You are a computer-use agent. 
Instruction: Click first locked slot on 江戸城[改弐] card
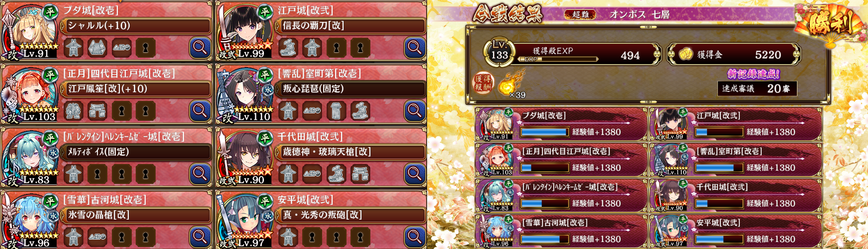(337, 48)
